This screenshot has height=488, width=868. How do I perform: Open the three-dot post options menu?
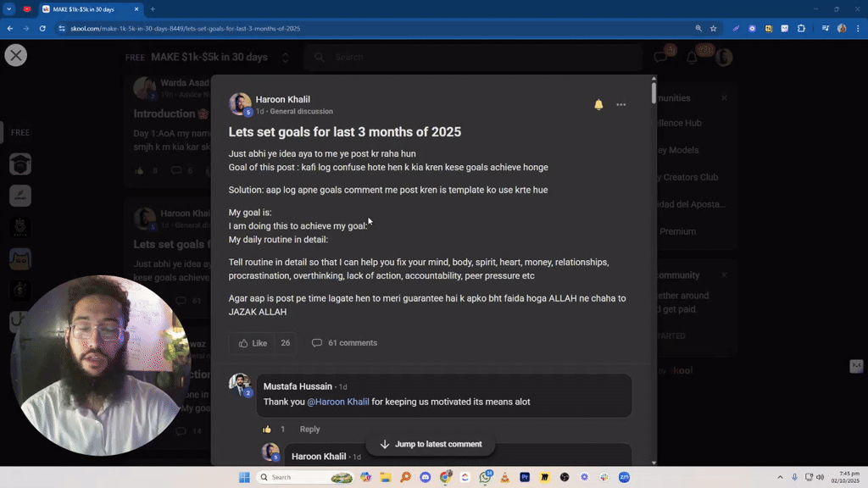click(621, 104)
